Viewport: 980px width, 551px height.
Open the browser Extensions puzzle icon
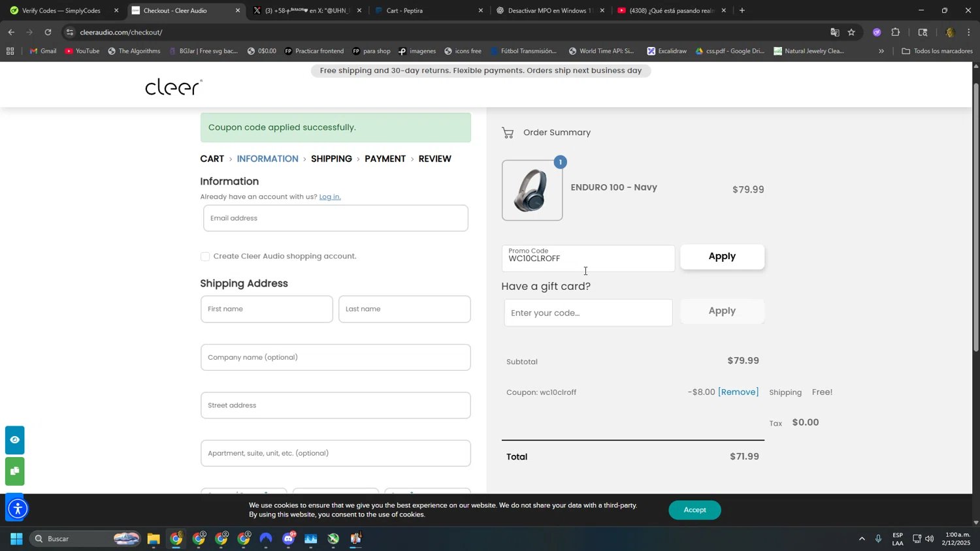[x=896, y=32]
